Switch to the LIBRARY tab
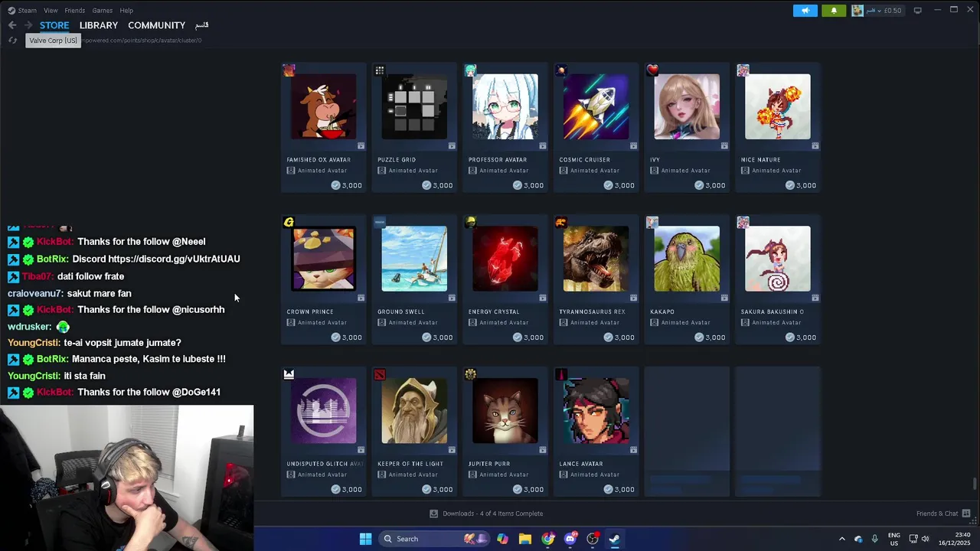Screen dimensions: 980x551 point(99,25)
